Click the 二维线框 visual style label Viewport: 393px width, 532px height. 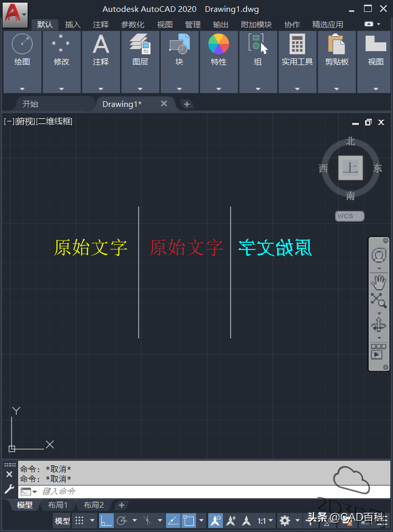tap(54, 121)
